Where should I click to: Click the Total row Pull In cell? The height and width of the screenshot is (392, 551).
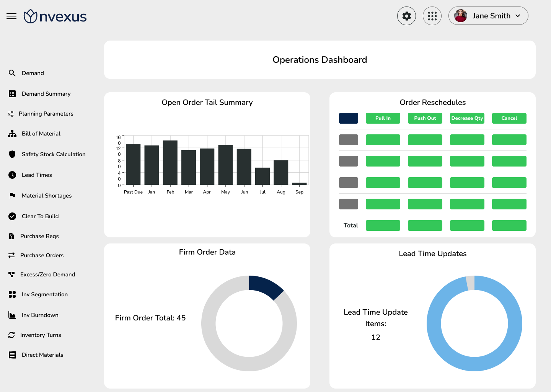[383, 225]
